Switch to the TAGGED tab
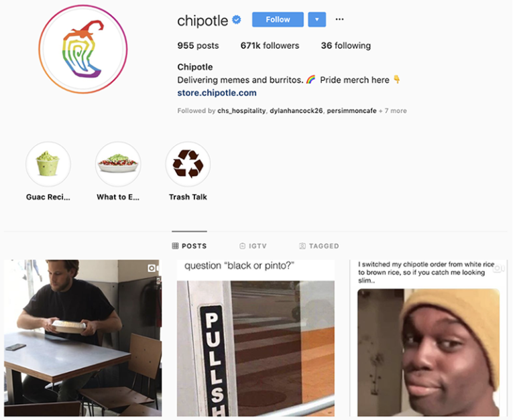The image size is (515, 420). click(319, 246)
